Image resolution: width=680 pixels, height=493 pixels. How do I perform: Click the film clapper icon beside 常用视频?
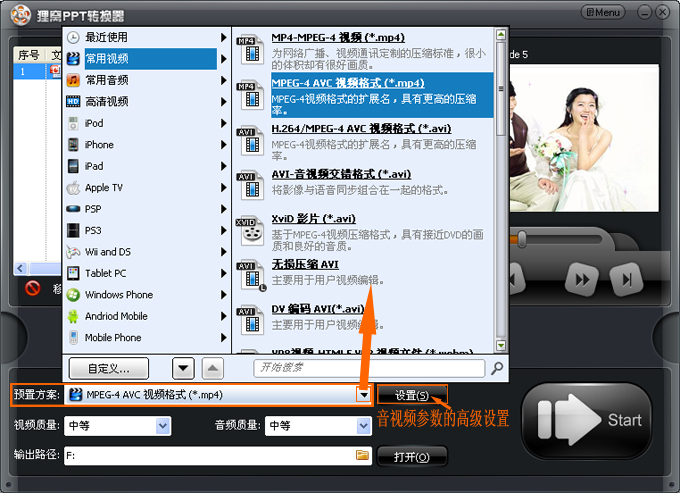(x=73, y=59)
